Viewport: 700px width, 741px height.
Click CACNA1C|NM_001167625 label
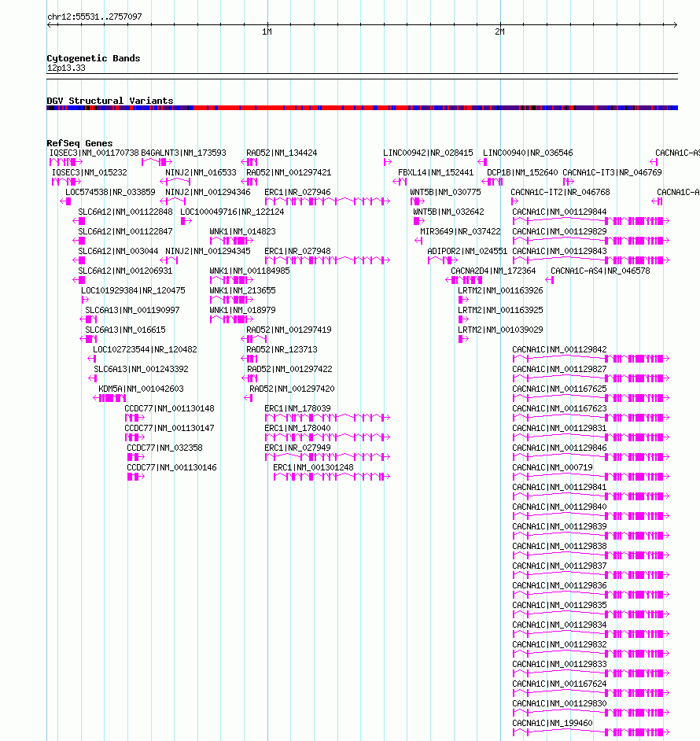[560, 389]
